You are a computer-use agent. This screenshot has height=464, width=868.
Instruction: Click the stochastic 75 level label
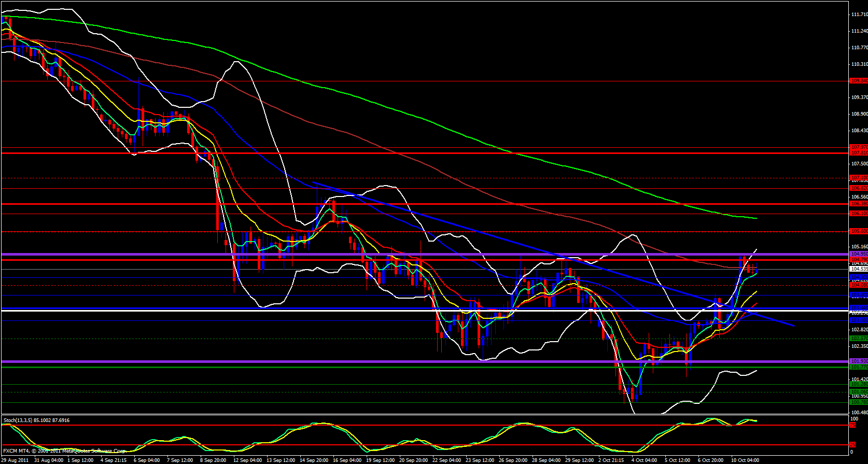tap(852, 425)
